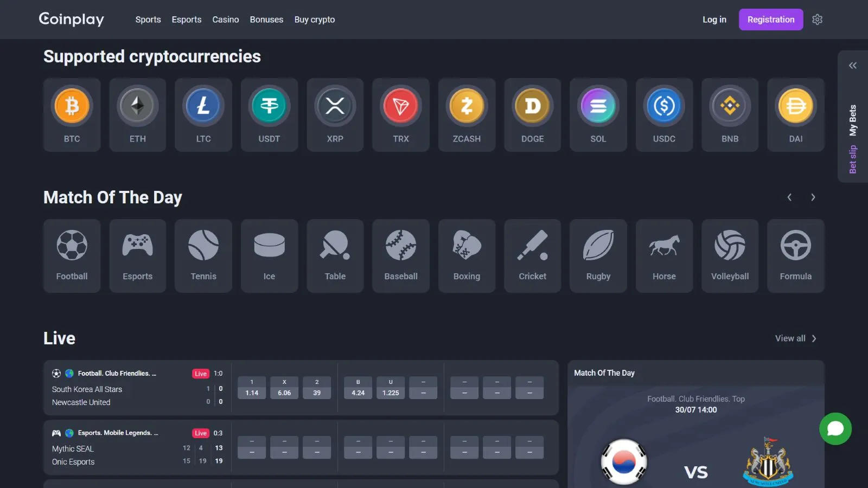Click the Newcastle United crest
The image size is (868, 488).
pyautogui.click(x=768, y=461)
